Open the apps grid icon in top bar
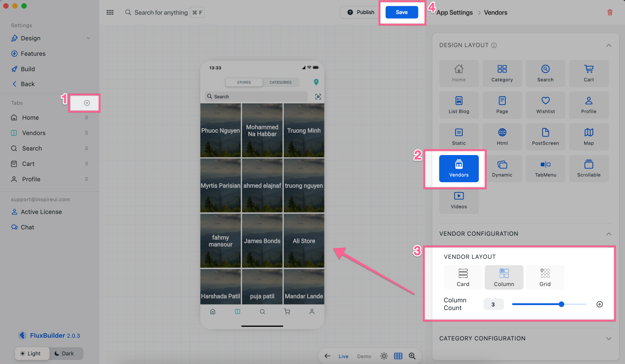Image resolution: width=625 pixels, height=364 pixels. (x=110, y=13)
